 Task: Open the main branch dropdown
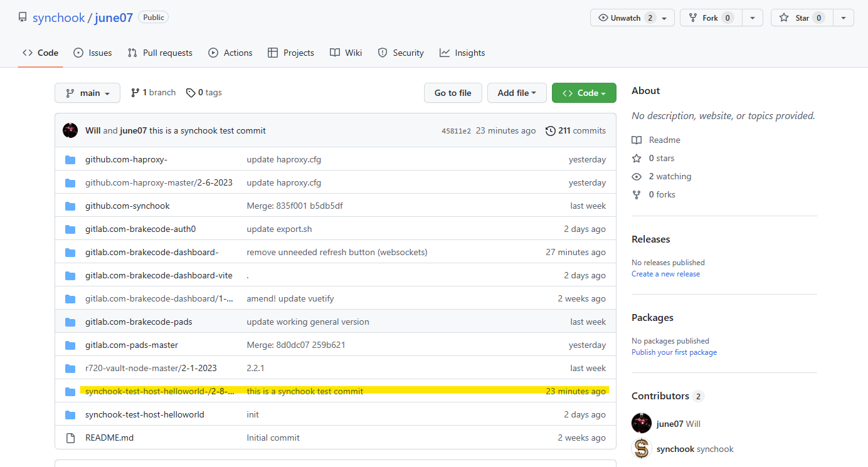coord(87,92)
